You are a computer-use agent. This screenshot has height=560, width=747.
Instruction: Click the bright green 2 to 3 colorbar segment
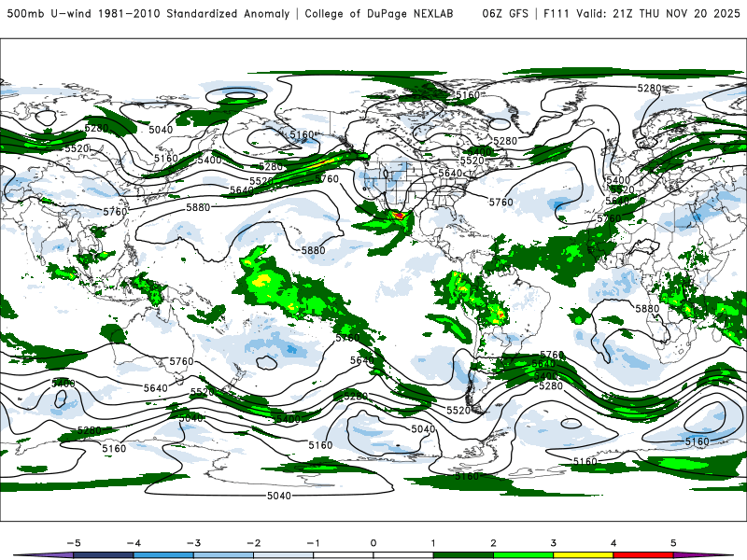tap(523, 555)
